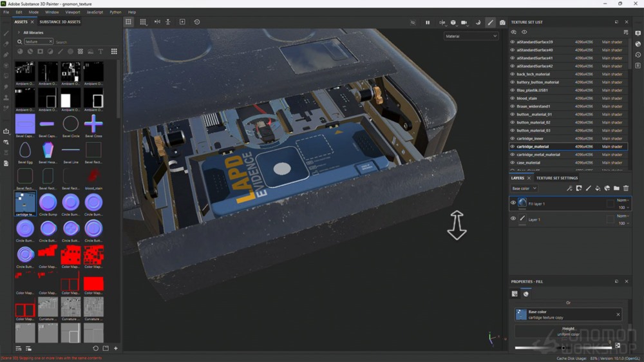Switch to Texture Set Settings tab

(557, 178)
